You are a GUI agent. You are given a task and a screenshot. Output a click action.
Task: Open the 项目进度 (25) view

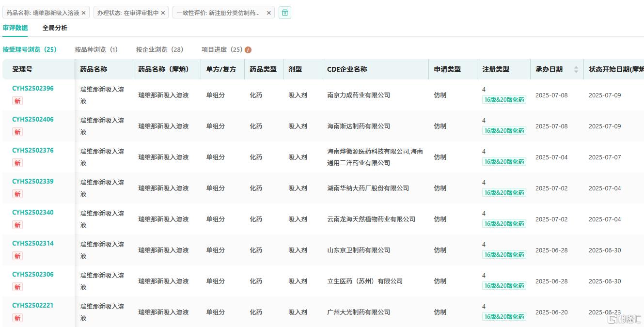tap(222, 49)
